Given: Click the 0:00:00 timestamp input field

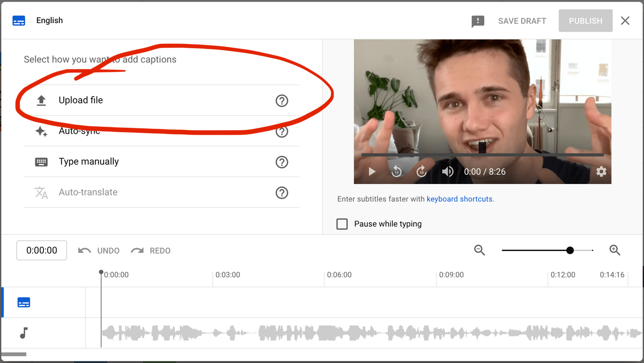Looking at the screenshot, I should click(41, 250).
